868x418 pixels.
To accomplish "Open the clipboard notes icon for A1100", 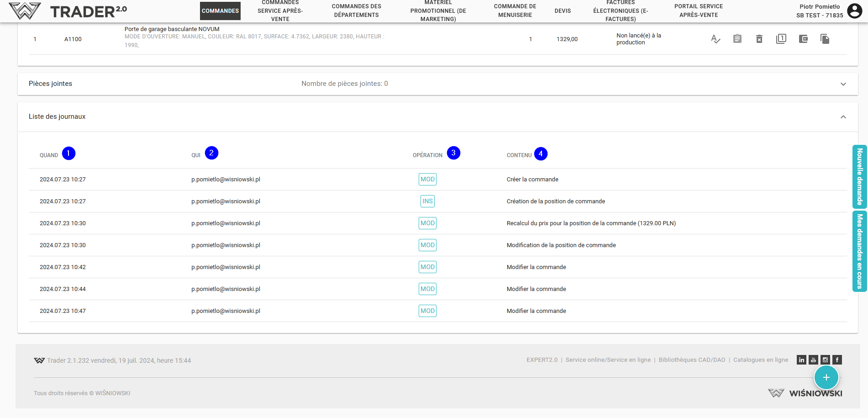I will tap(737, 39).
